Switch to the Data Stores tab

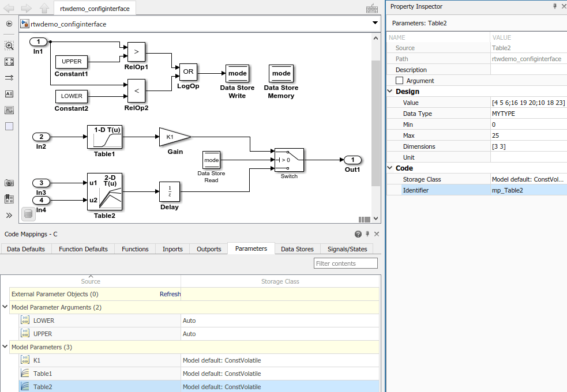click(296, 249)
